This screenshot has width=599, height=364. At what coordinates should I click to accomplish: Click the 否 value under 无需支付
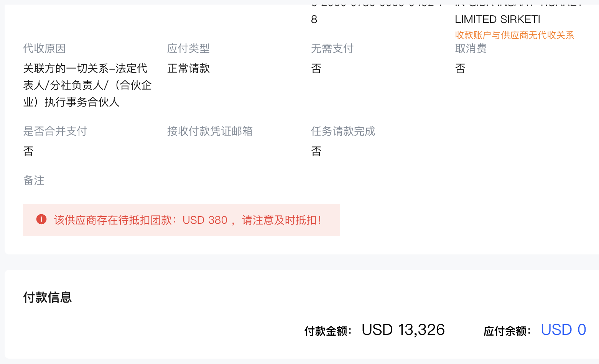pyautogui.click(x=316, y=69)
